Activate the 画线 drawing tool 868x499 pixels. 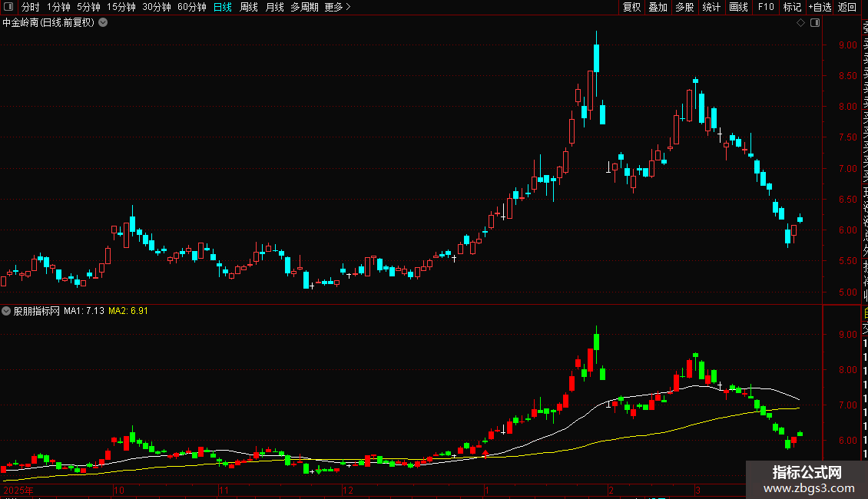[738, 7]
